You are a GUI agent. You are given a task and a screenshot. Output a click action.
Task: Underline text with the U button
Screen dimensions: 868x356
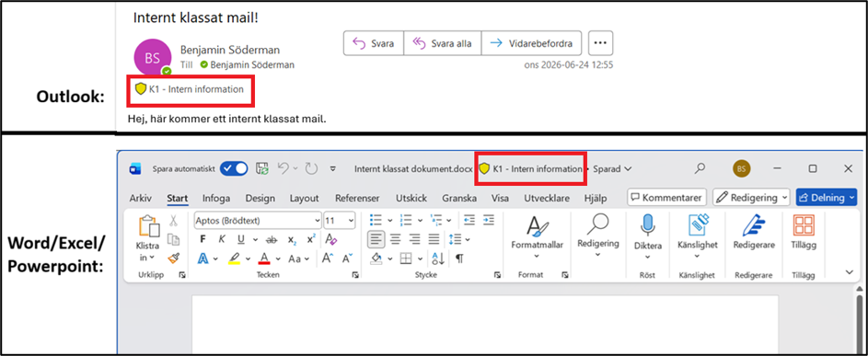[241, 239]
